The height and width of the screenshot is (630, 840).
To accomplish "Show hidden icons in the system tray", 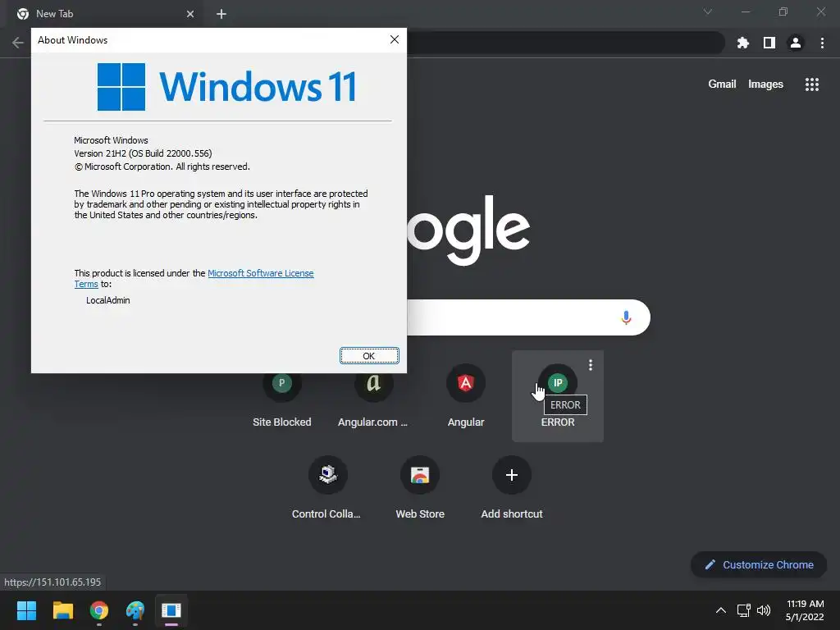I will tap(720, 610).
